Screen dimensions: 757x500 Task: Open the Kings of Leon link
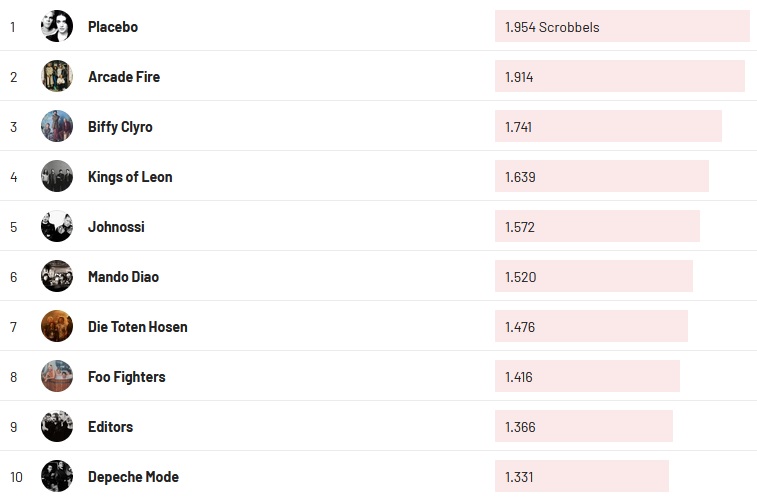130,177
